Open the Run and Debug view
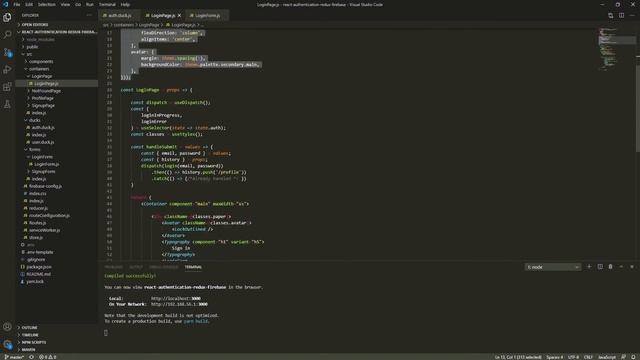Screen dimensions: 640x360 (x=7, y=70)
